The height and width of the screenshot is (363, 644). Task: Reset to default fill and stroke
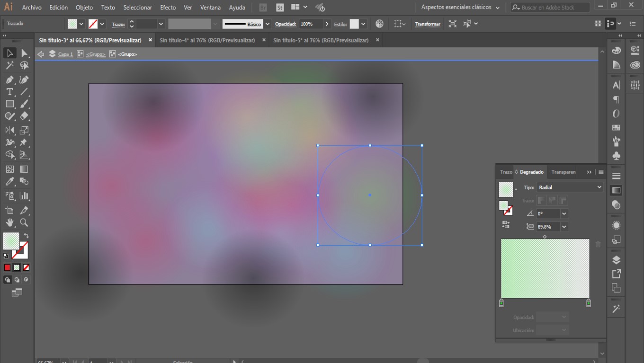click(x=6, y=256)
